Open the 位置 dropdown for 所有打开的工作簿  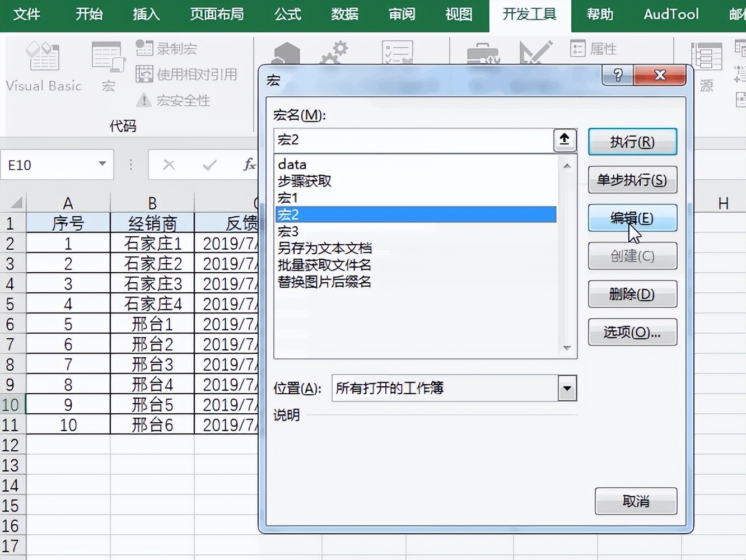point(567,388)
